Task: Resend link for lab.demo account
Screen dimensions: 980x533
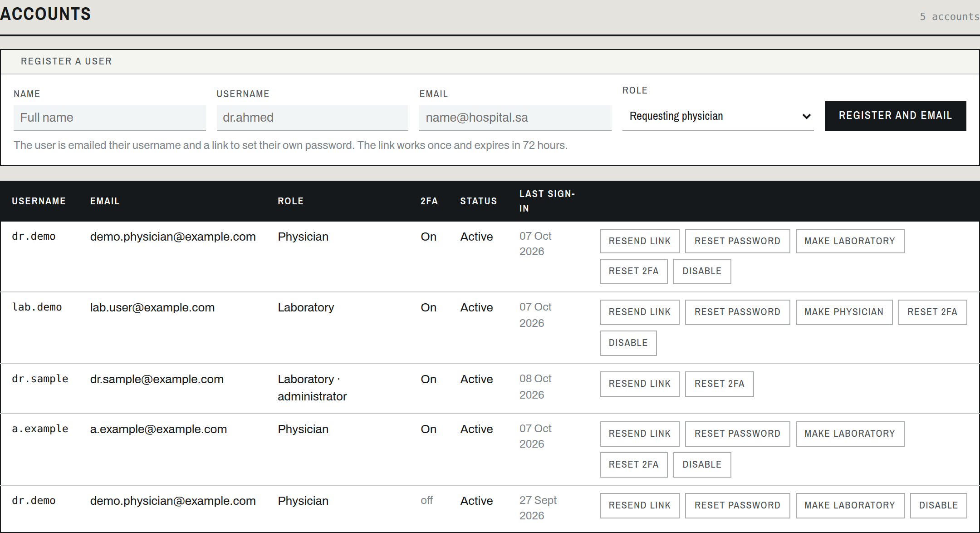Action: [x=639, y=312]
